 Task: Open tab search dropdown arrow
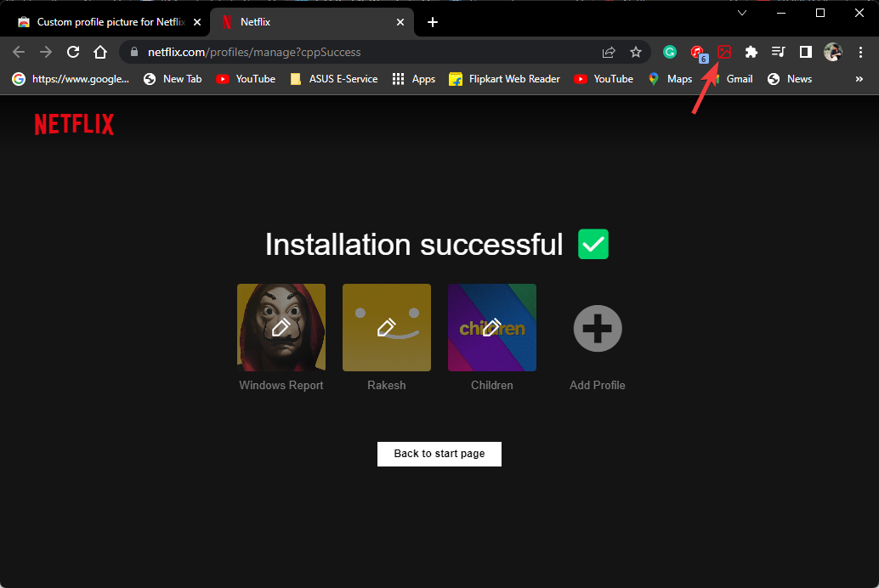pyautogui.click(x=741, y=13)
